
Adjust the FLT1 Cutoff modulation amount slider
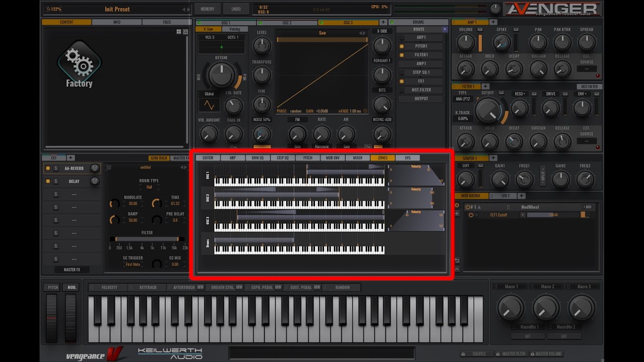coord(553,215)
